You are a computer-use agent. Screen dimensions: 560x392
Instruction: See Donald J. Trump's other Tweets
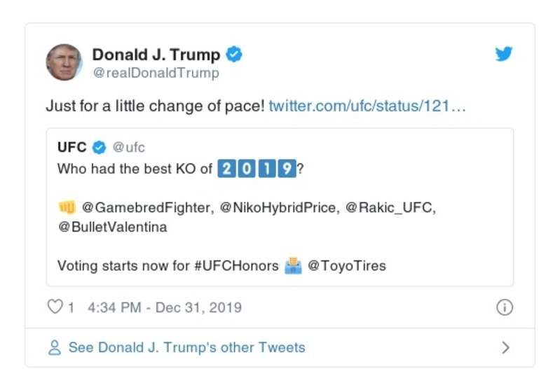tap(186, 348)
